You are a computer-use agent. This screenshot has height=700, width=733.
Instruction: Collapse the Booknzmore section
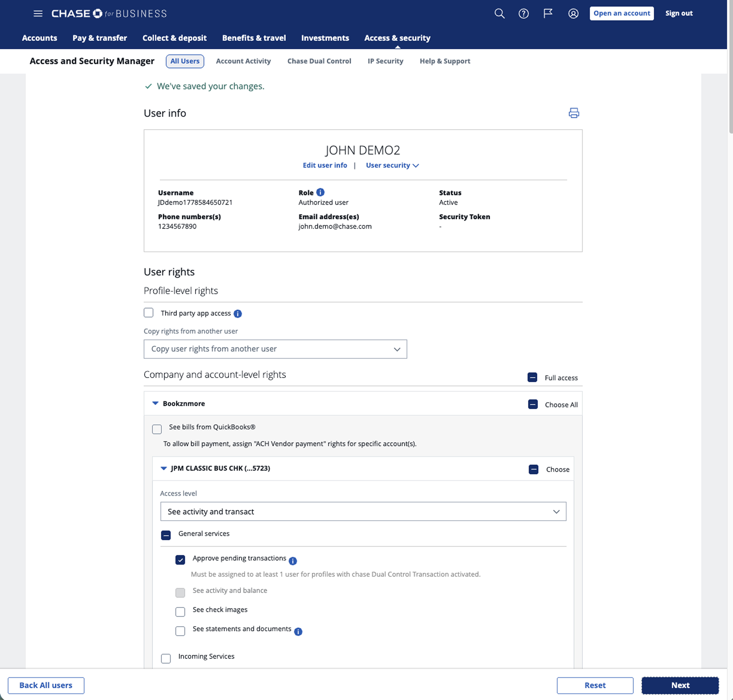point(155,403)
